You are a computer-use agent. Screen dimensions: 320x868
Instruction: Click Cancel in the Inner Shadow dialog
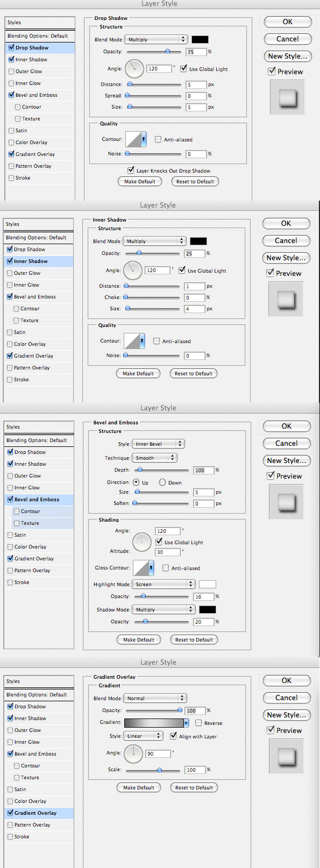coord(286,240)
